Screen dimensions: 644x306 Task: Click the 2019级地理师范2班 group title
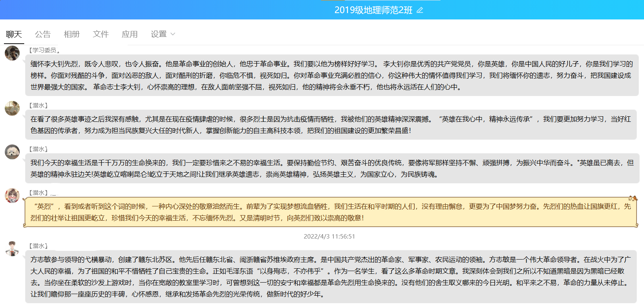[x=373, y=10]
